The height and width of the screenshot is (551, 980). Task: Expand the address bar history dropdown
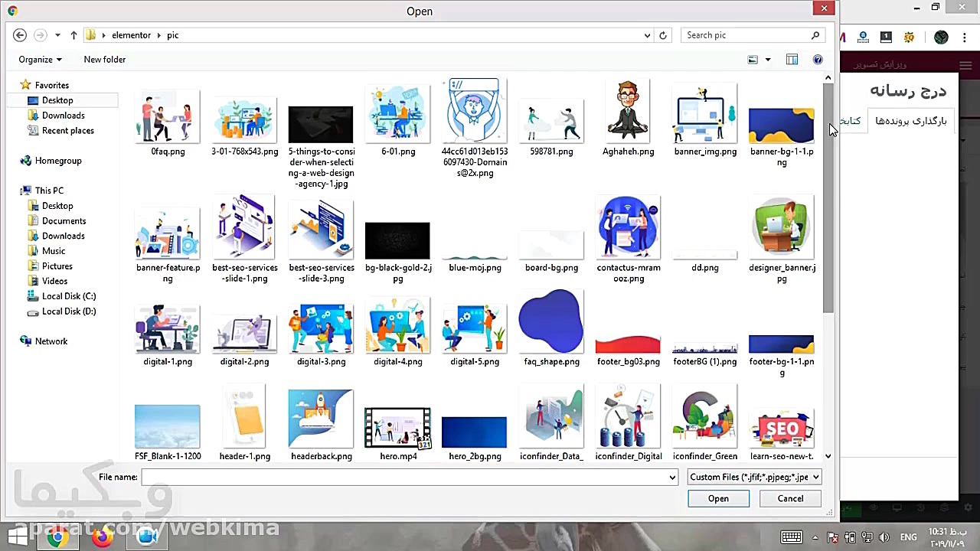(648, 35)
